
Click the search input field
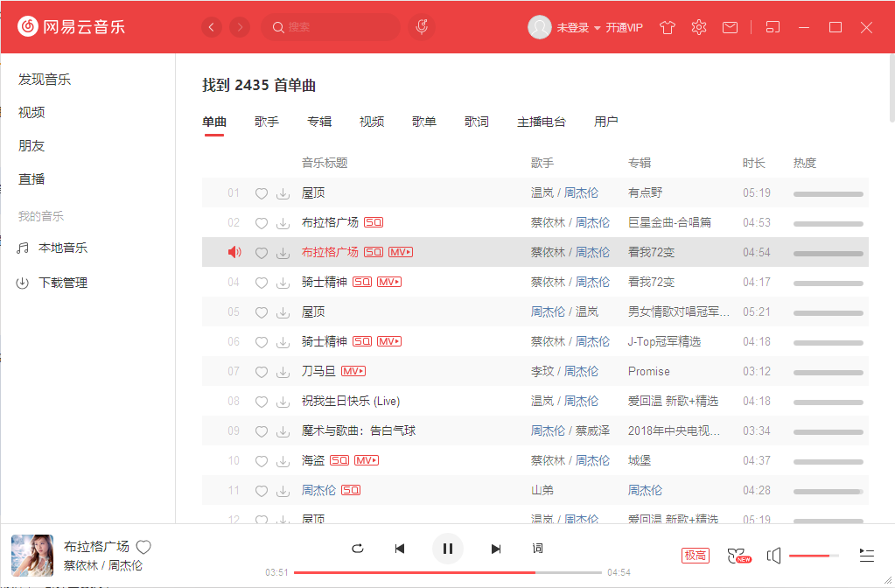point(331,27)
